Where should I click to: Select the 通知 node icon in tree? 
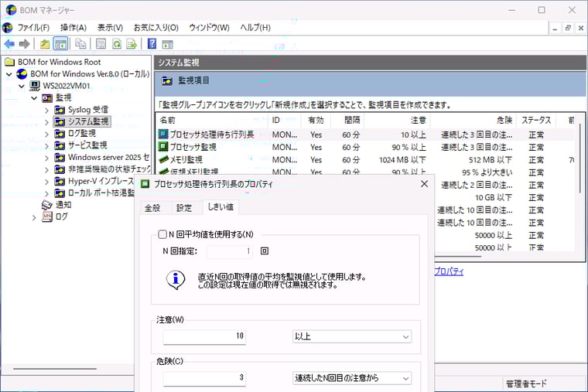pyautogui.click(x=47, y=205)
